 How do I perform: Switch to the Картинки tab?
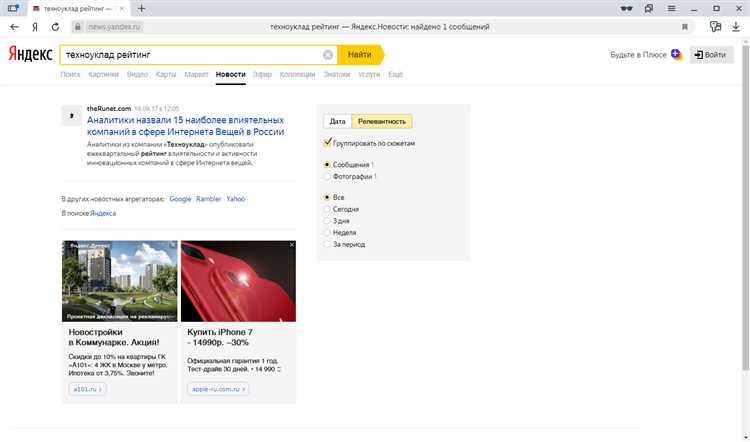point(103,74)
